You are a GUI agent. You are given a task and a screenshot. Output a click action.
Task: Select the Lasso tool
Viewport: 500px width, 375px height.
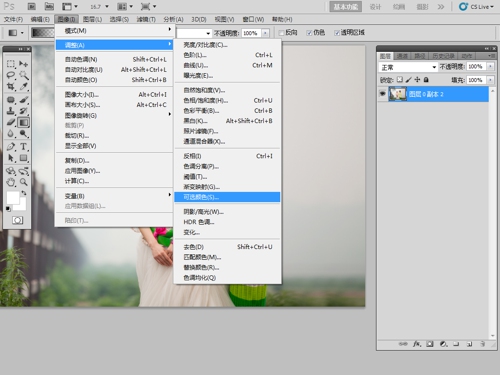point(11,75)
